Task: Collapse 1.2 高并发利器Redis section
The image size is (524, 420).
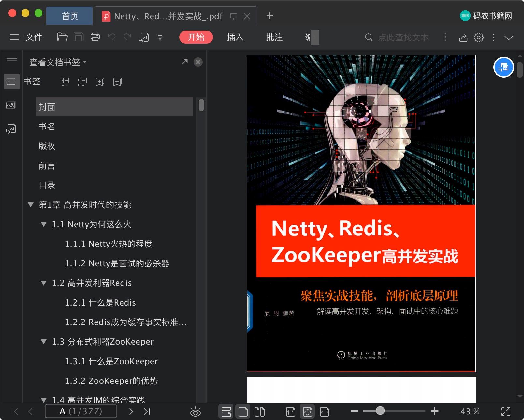Action: tap(44, 283)
